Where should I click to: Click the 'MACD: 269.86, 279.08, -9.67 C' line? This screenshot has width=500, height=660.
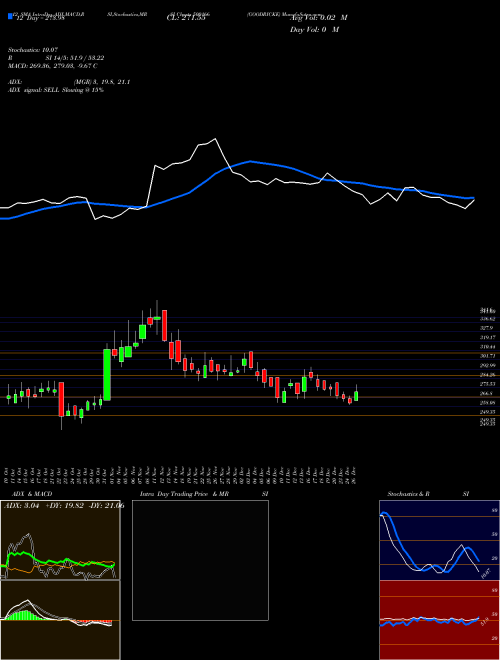click(53, 66)
